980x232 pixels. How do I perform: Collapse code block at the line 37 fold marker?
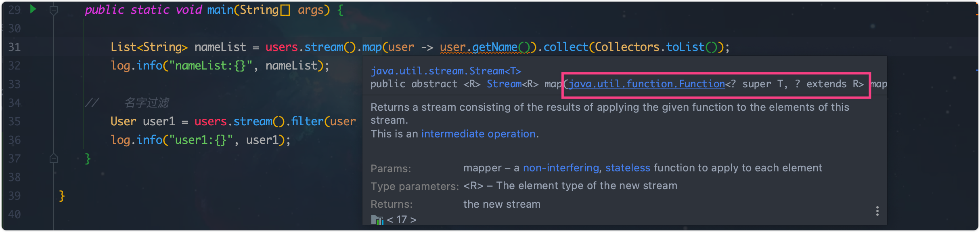53,158
